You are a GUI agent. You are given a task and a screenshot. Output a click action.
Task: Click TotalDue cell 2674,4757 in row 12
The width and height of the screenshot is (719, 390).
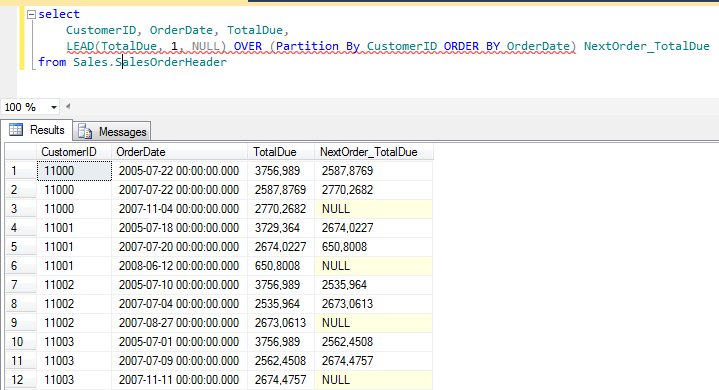tap(281, 380)
